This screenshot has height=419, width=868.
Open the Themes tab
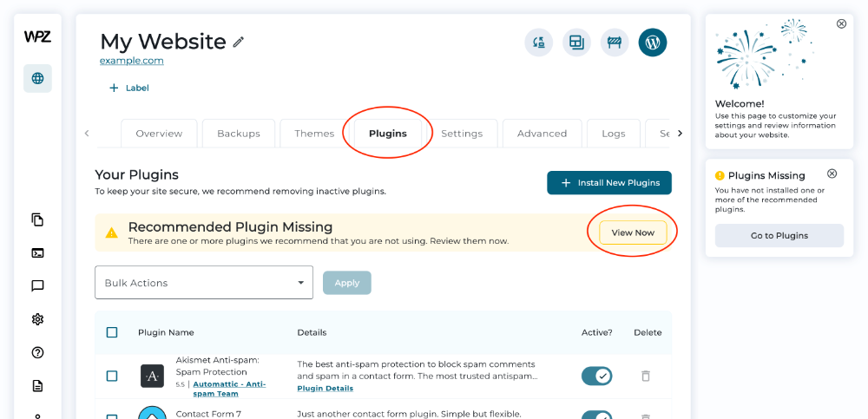click(x=314, y=134)
